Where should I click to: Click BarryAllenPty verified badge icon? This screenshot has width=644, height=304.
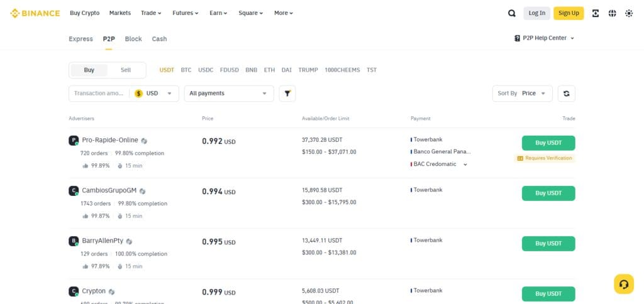pos(130,242)
